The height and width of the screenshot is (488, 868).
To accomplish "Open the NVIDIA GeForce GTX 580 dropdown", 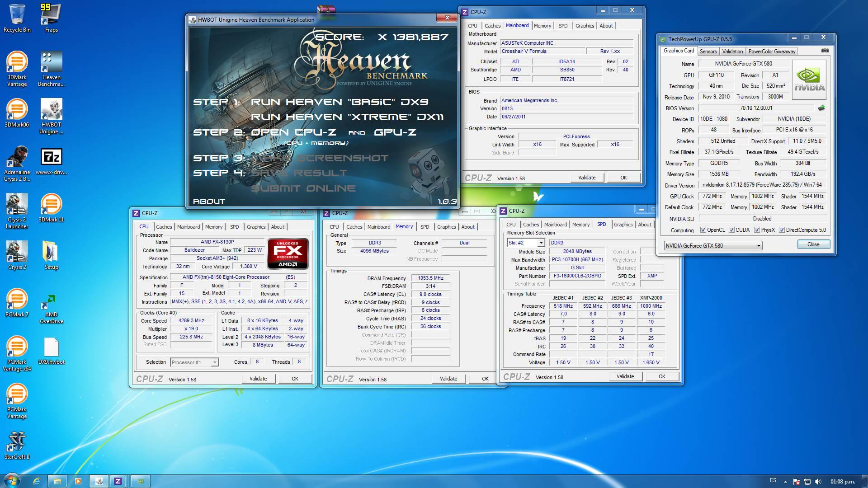I will [x=713, y=245].
